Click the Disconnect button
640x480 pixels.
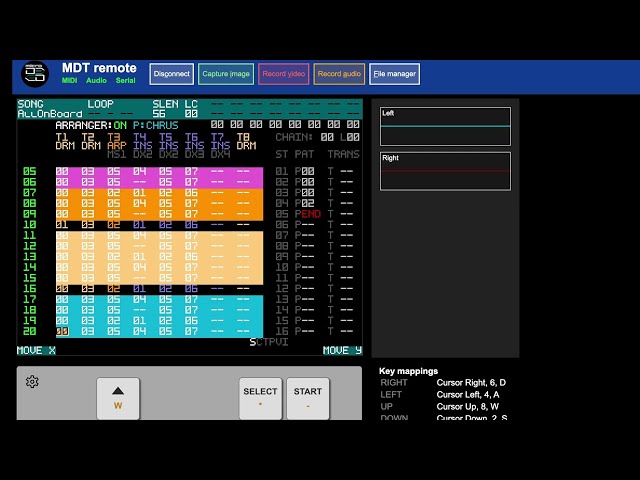171,74
